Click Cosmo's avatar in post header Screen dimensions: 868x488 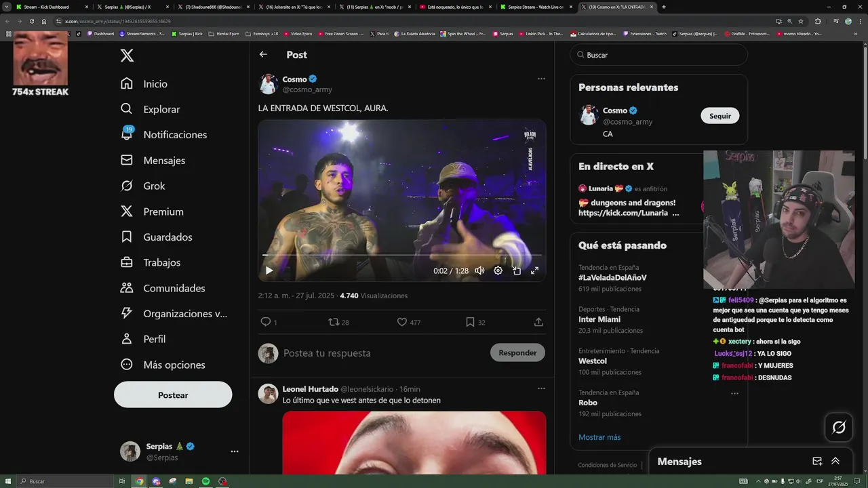pyautogui.click(x=269, y=84)
